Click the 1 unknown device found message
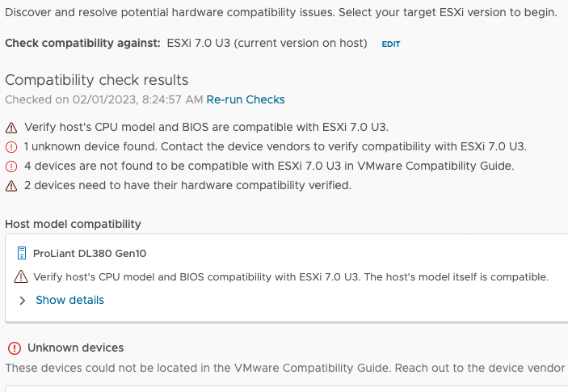Viewport: 568px width, 392px height. point(276,146)
